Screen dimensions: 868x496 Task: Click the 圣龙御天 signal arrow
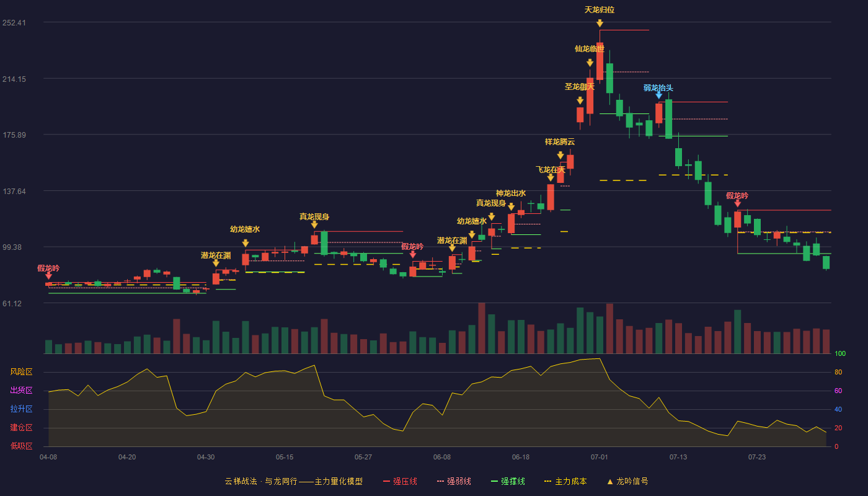click(580, 100)
